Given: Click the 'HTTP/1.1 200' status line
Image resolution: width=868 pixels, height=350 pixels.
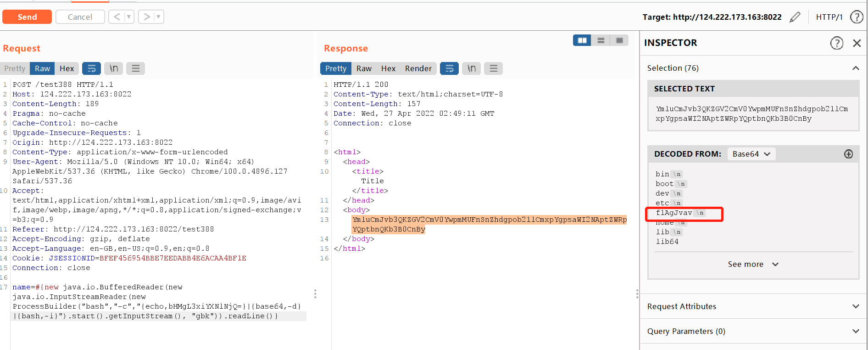Looking at the screenshot, I should pyautogui.click(x=361, y=85).
